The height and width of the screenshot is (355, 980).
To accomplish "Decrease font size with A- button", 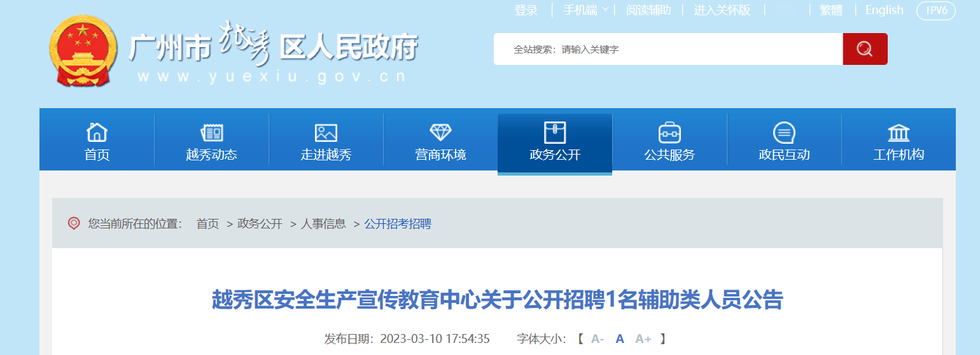I will [598, 338].
